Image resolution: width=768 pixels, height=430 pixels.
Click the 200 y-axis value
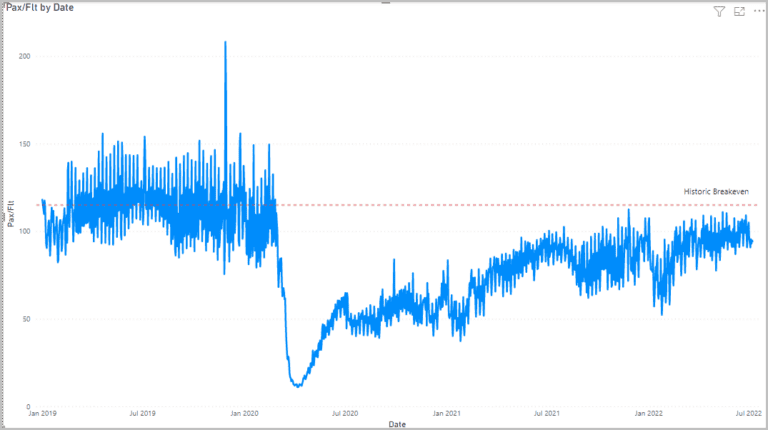(x=24, y=56)
